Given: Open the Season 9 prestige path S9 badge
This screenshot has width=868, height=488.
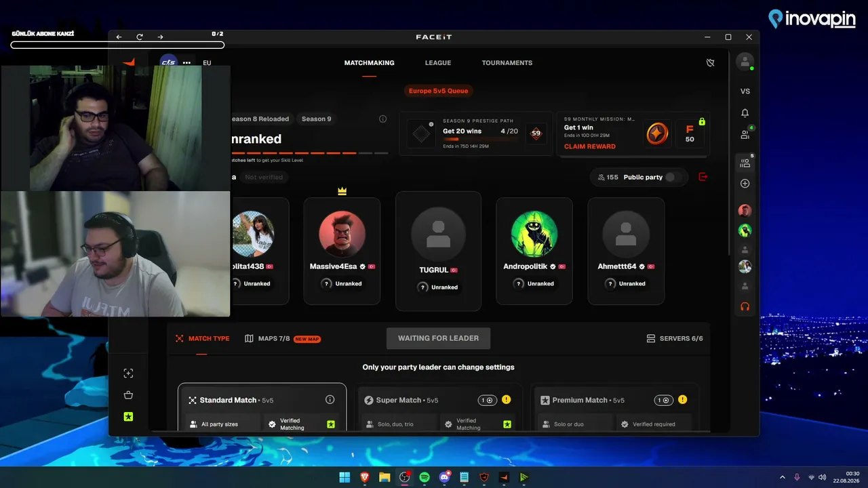Looking at the screenshot, I should [536, 134].
